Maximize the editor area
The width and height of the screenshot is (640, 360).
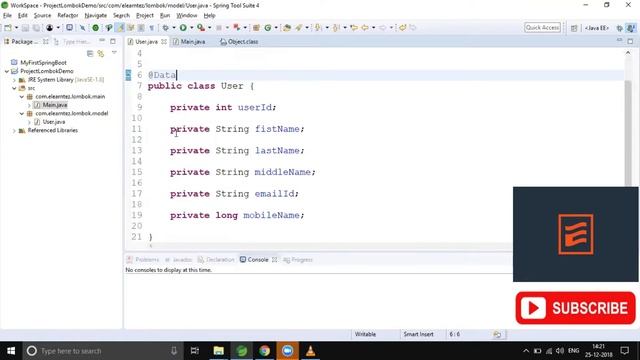click(x=630, y=41)
